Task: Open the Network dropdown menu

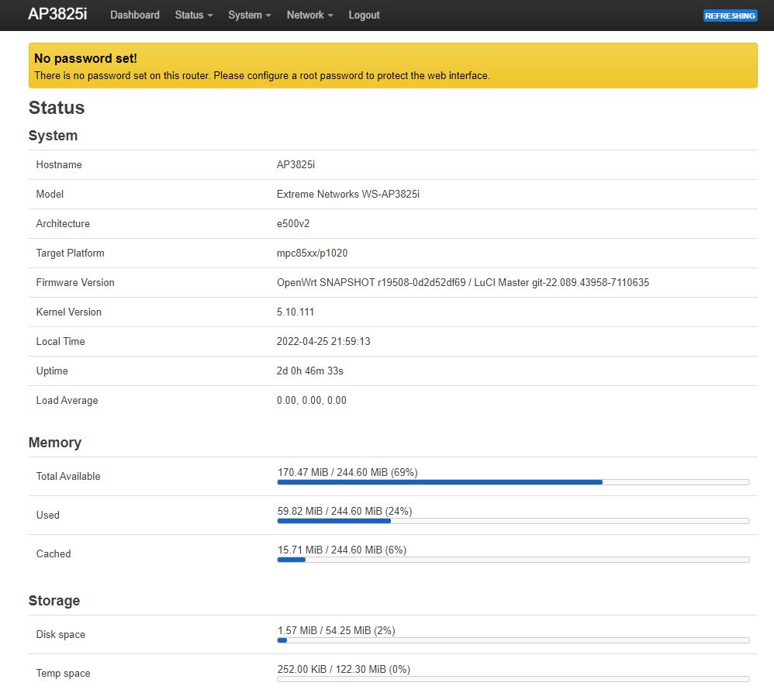Action: [309, 15]
